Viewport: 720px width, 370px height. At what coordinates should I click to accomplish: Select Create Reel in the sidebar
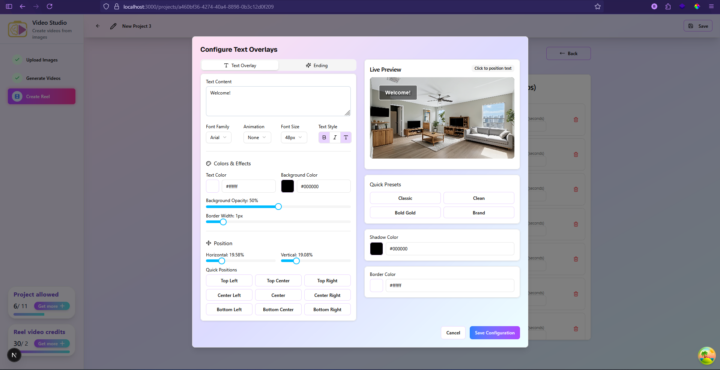click(42, 96)
